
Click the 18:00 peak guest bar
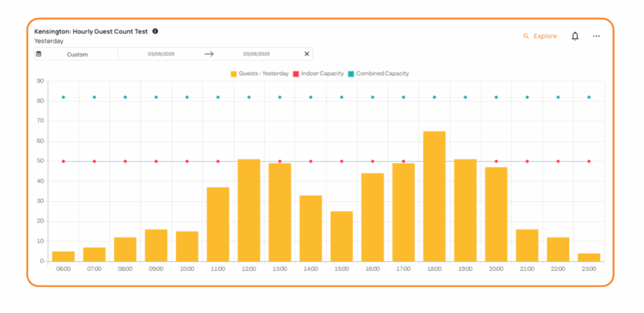[x=434, y=196]
